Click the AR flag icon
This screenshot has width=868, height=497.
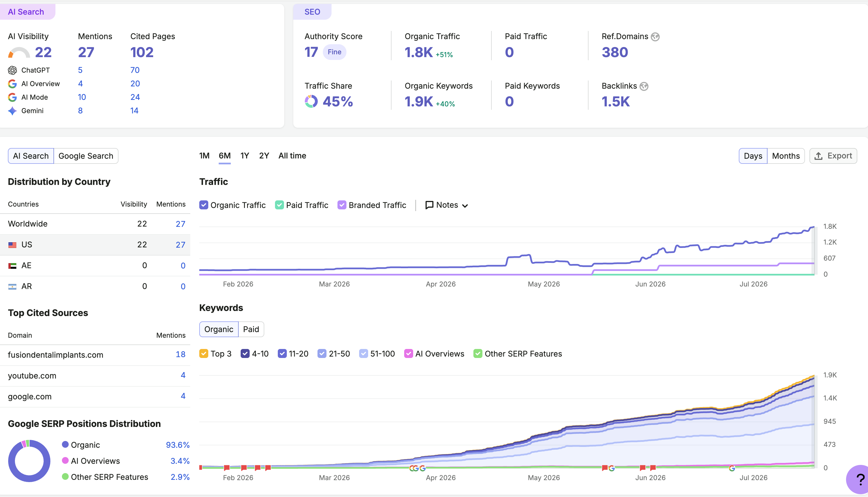point(12,286)
